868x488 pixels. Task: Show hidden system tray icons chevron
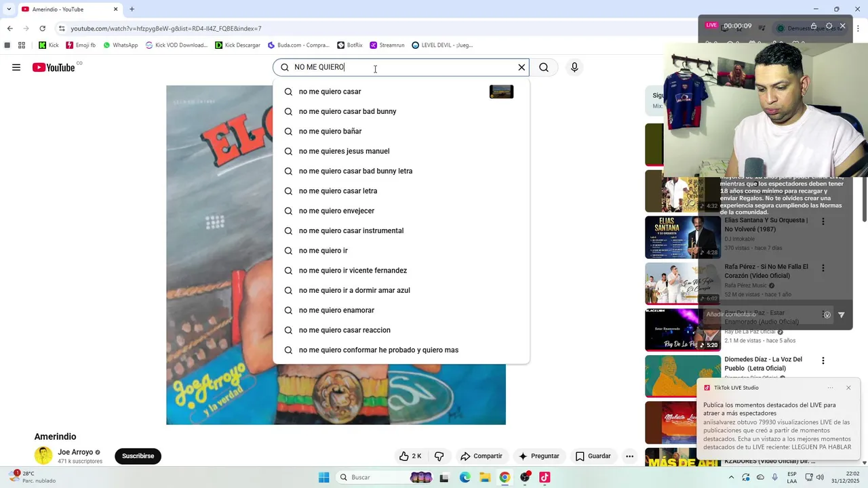[x=731, y=477]
